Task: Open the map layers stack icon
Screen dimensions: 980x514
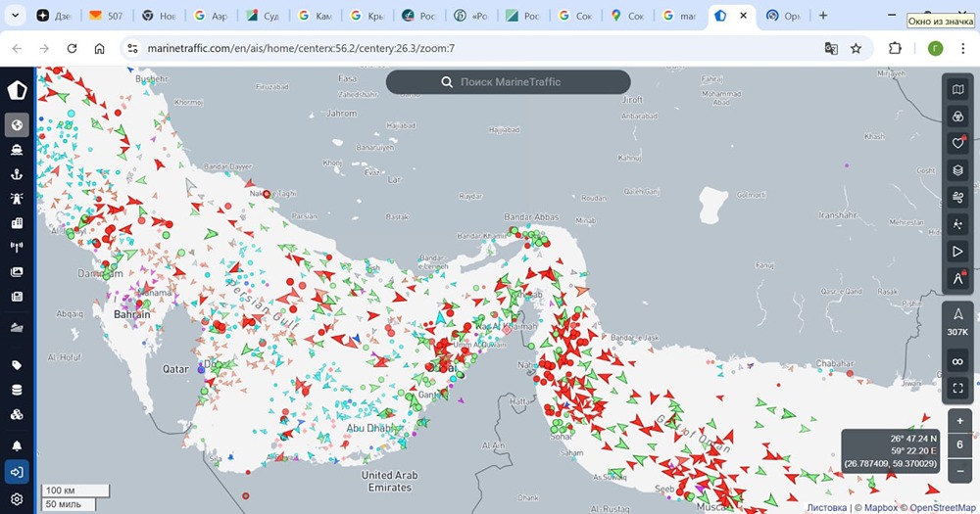Action: pos(957,170)
